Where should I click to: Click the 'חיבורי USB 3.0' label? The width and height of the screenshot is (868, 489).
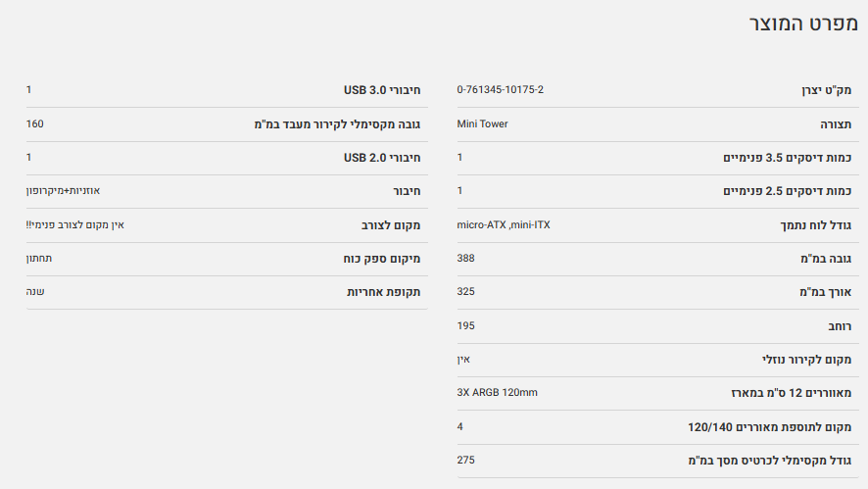(x=381, y=90)
